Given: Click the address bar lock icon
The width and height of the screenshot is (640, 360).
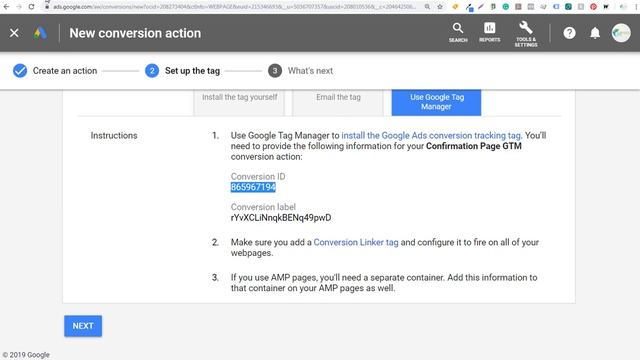Looking at the screenshot, I should click(47, 7).
